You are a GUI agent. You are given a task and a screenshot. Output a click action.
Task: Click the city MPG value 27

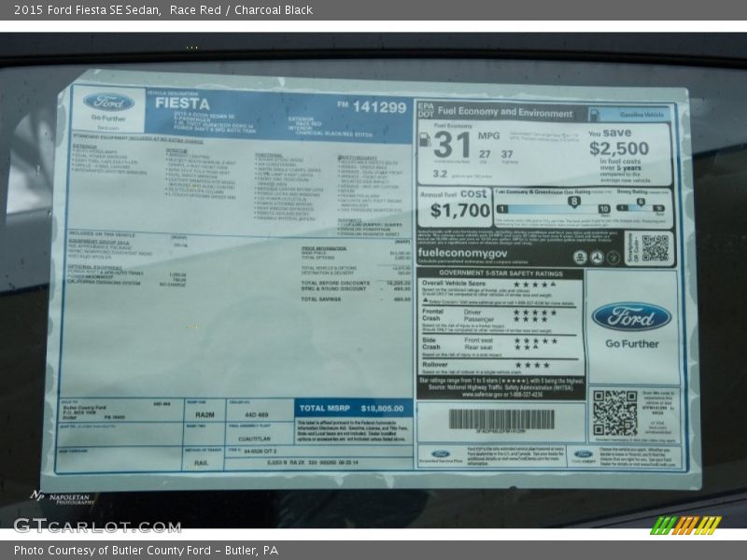click(x=485, y=154)
